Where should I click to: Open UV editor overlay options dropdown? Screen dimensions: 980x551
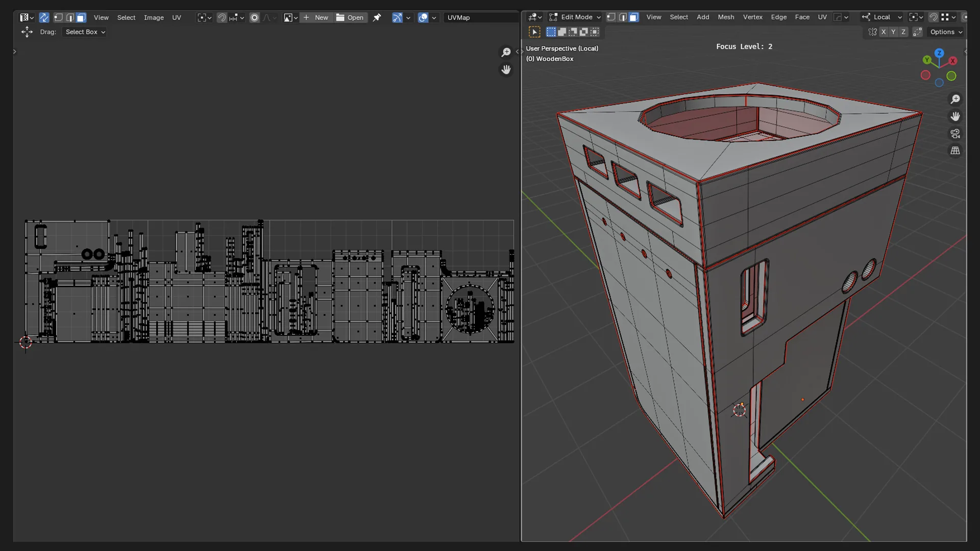[x=434, y=17]
